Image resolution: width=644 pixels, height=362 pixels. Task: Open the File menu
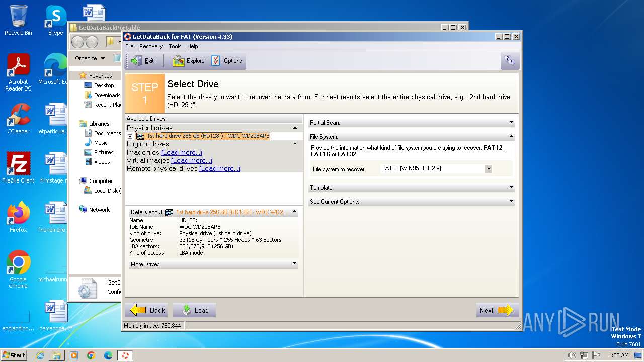129,46
